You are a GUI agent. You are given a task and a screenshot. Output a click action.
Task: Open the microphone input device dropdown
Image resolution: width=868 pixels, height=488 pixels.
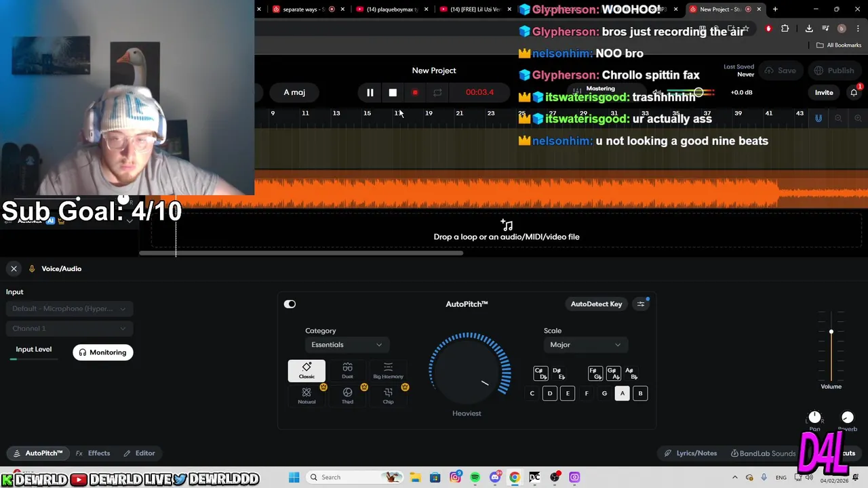[x=69, y=308]
